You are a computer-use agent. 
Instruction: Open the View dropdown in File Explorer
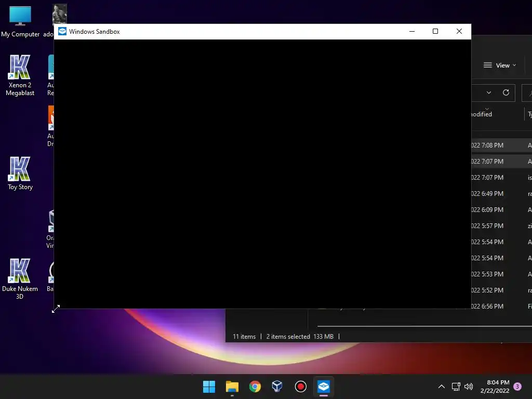click(499, 65)
